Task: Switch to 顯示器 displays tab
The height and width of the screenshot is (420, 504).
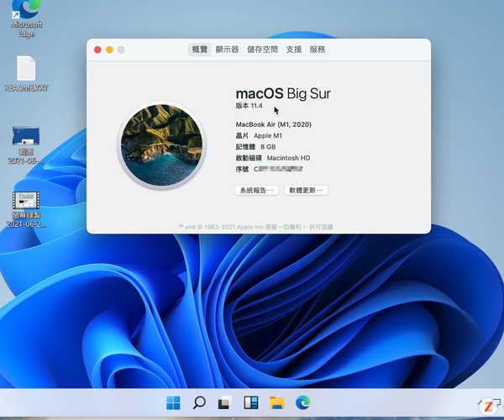Action: click(227, 50)
